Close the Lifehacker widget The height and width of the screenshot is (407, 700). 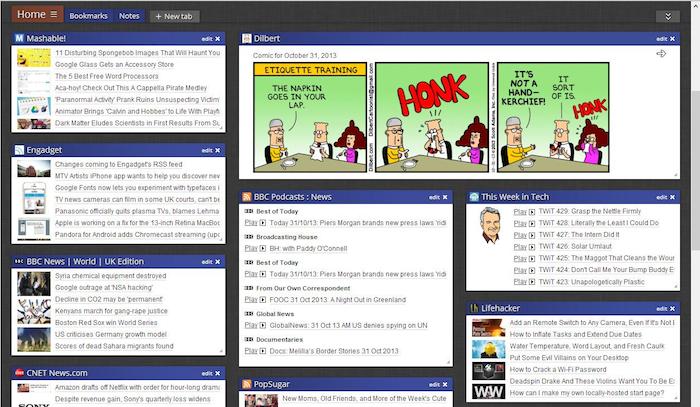click(672, 309)
